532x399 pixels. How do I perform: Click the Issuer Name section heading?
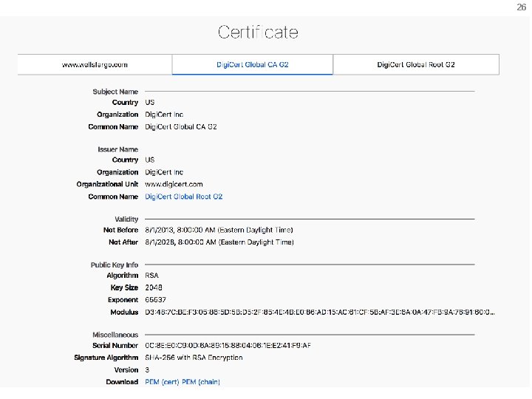117,149
